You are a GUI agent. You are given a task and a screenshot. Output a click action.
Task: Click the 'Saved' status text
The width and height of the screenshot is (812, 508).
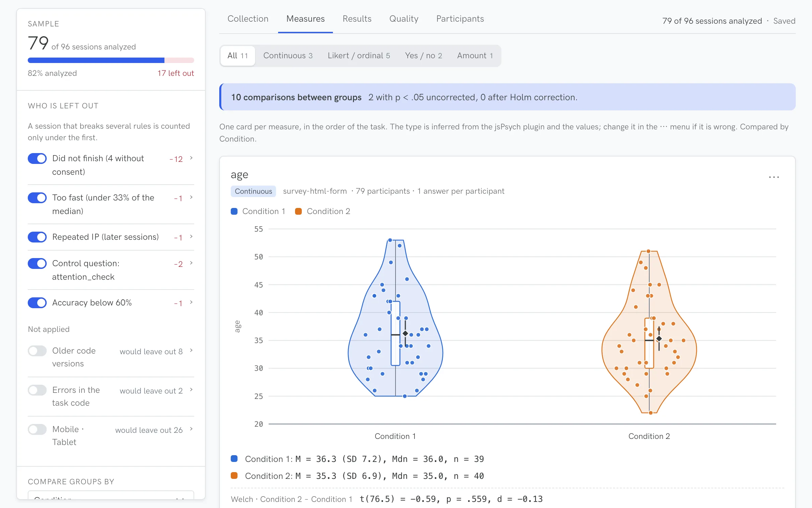(x=784, y=21)
